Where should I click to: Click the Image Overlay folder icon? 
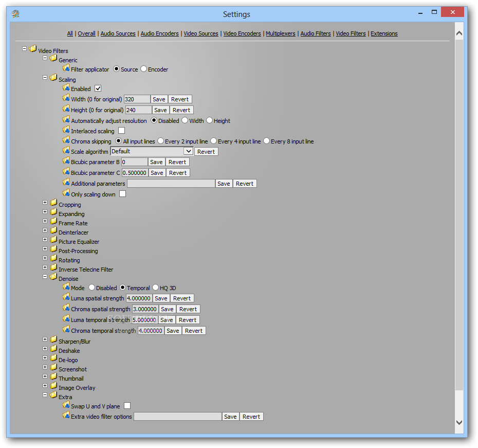point(53,385)
